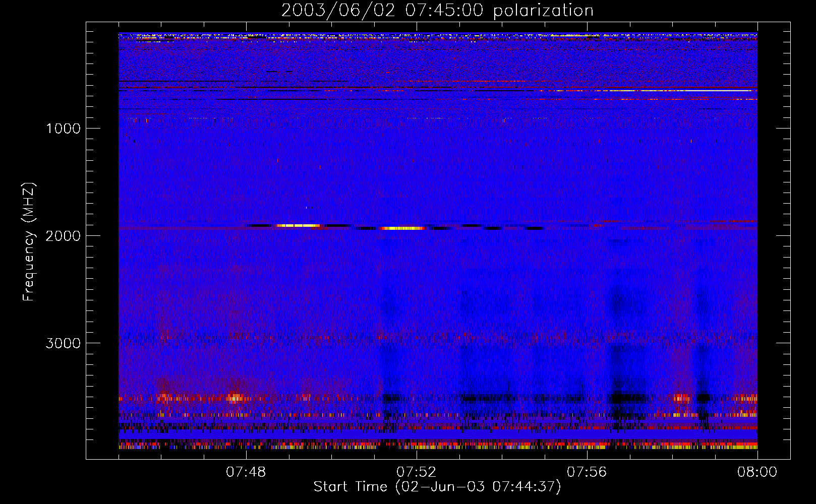Click the 07:48 time tick label
The width and height of the screenshot is (816, 504).
[246, 472]
